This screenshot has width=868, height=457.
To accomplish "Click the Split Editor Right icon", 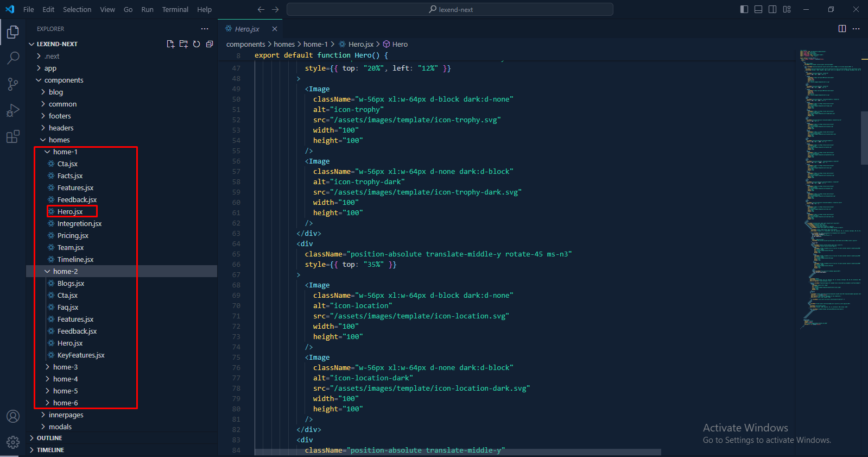I will point(842,29).
